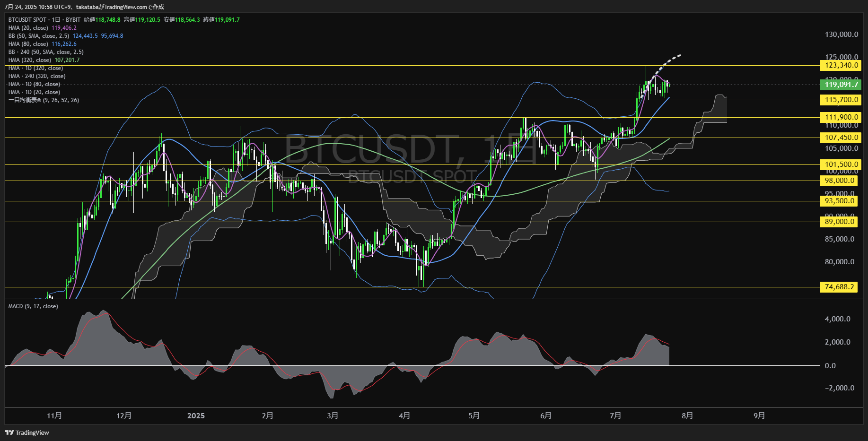The image size is (868, 441).
Task: Select the BB (50, SMA, close, 2.5) legend
Action: click(39, 36)
